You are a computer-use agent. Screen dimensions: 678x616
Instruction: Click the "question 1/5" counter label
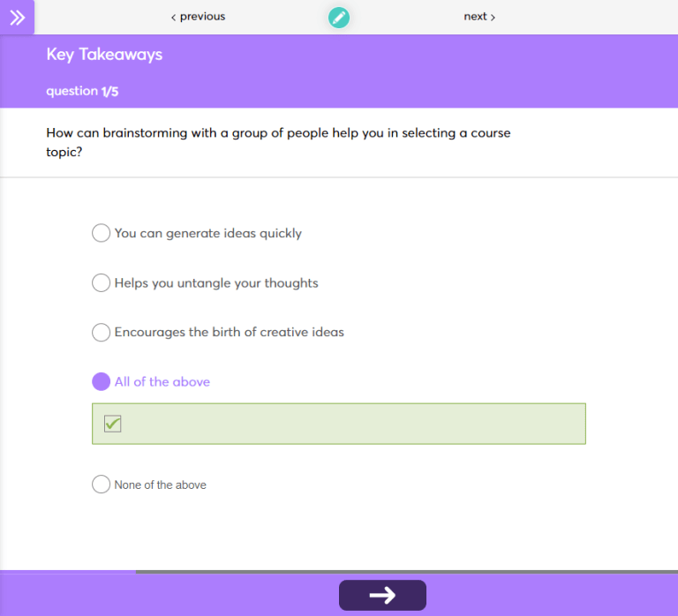(x=82, y=91)
